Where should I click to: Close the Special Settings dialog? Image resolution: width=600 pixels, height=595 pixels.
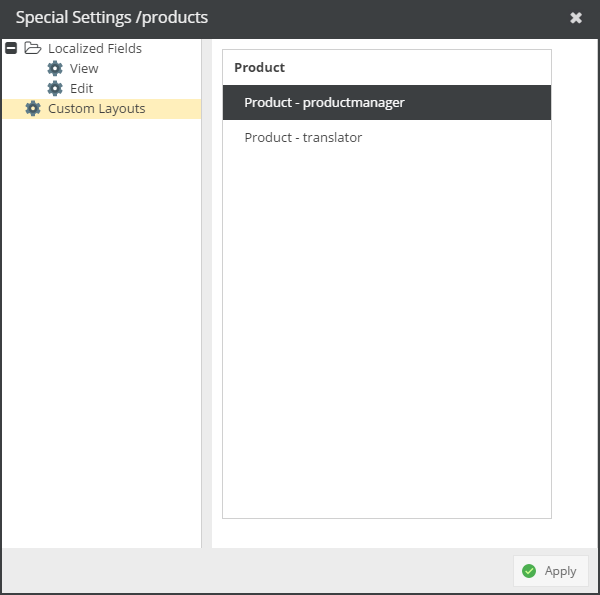tap(576, 18)
